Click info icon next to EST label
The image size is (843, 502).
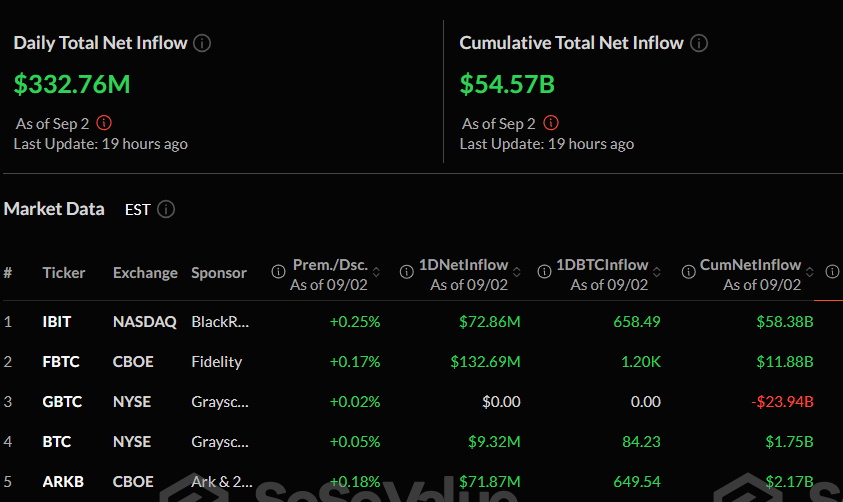pos(166,209)
